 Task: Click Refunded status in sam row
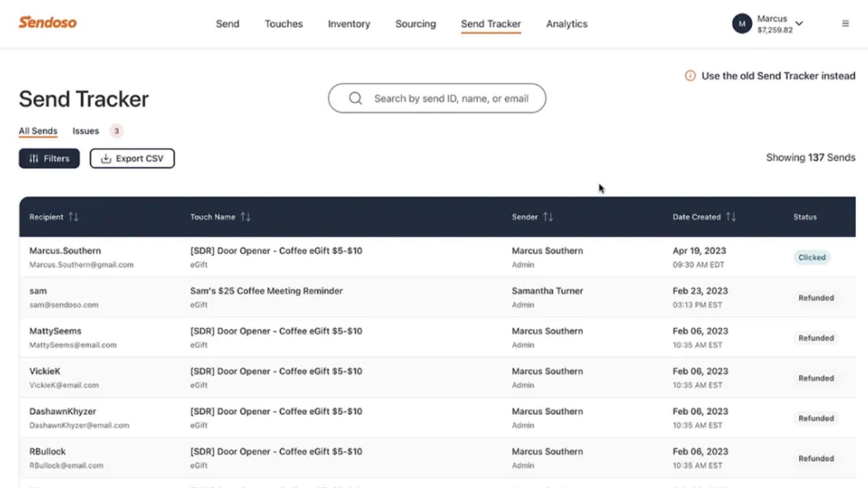(816, 298)
